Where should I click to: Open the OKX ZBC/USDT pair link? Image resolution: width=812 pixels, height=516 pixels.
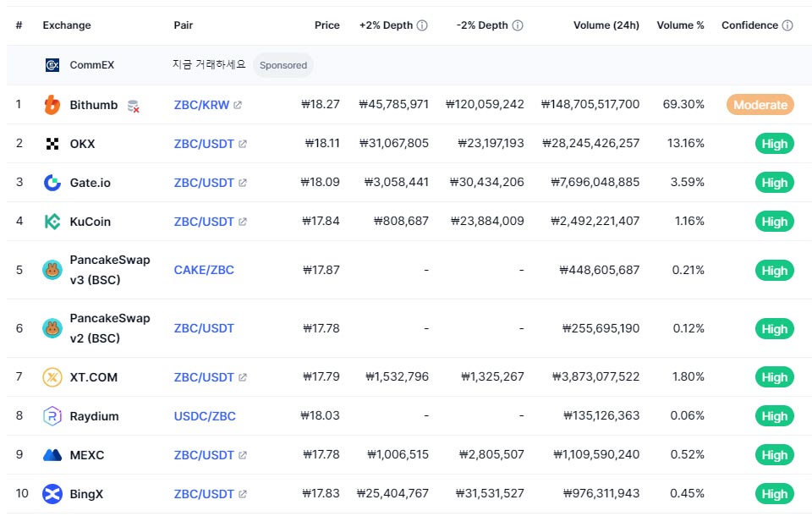pyautogui.click(x=204, y=144)
